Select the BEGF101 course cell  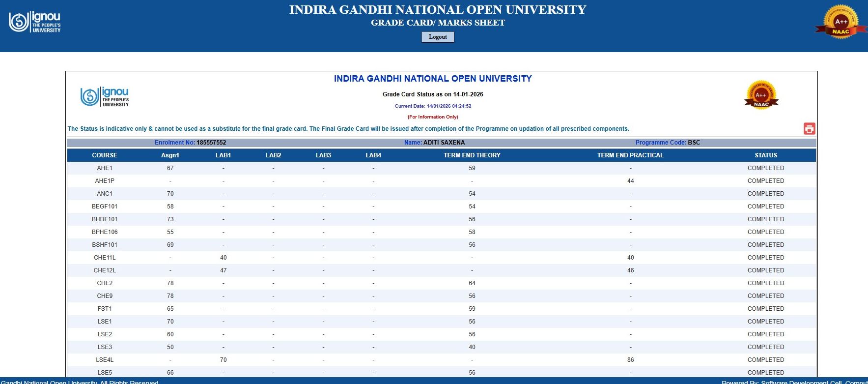pos(105,207)
